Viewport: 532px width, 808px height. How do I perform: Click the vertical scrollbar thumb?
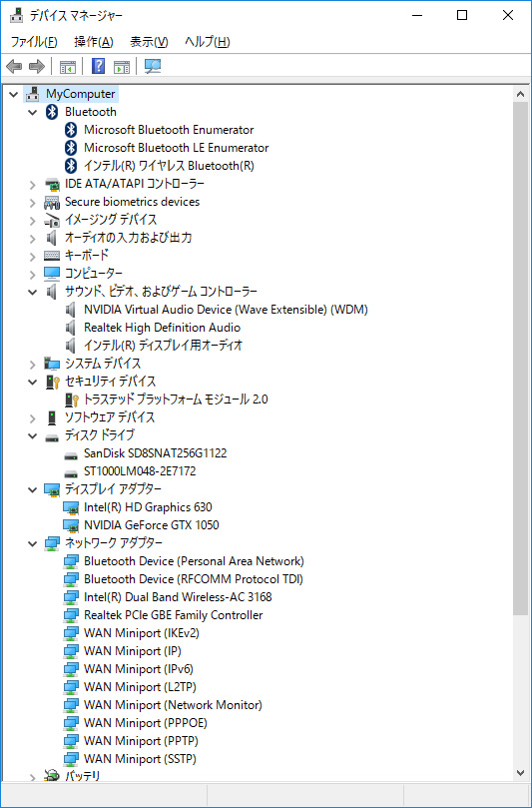[520, 358]
